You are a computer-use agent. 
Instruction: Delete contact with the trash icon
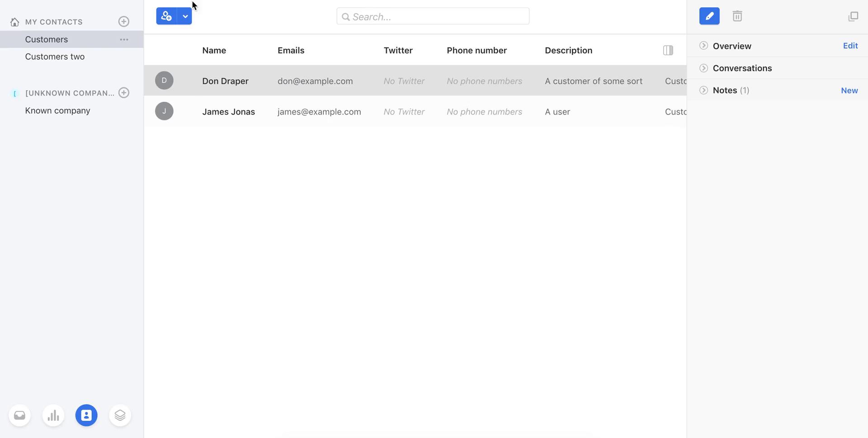[x=737, y=16]
